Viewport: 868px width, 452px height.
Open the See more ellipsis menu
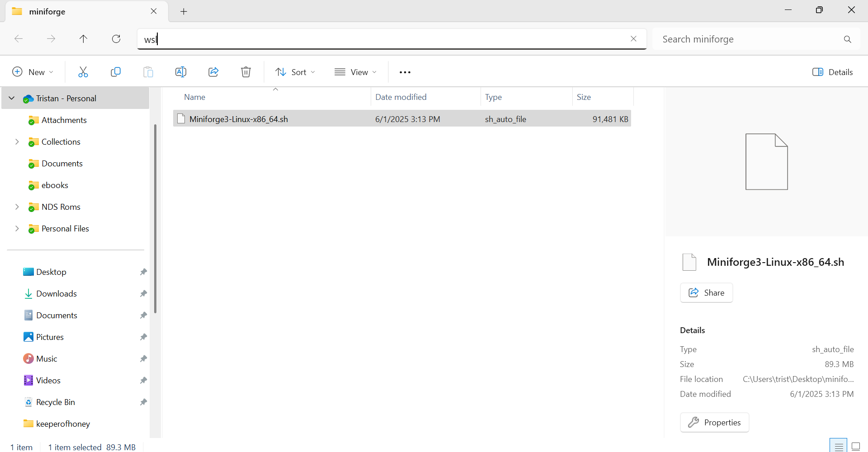(405, 72)
